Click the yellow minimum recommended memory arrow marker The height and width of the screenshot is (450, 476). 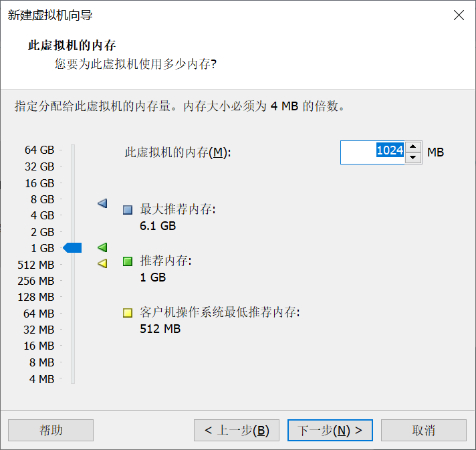coord(102,263)
